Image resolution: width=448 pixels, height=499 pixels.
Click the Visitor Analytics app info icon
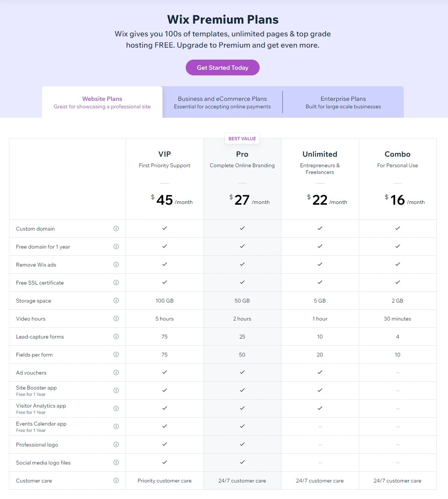[116, 408]
